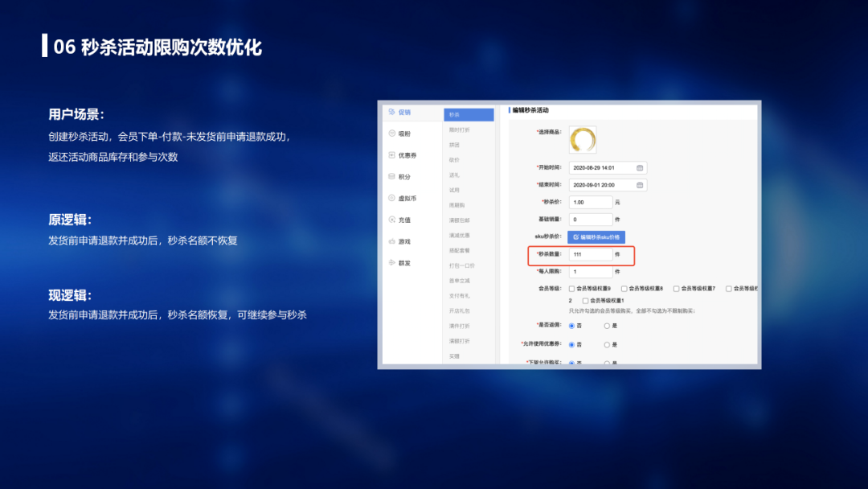868x489 pixels.
Task: Click the 秒杀数量 input field
Action: pyautogui.click(x=590, y=254)
